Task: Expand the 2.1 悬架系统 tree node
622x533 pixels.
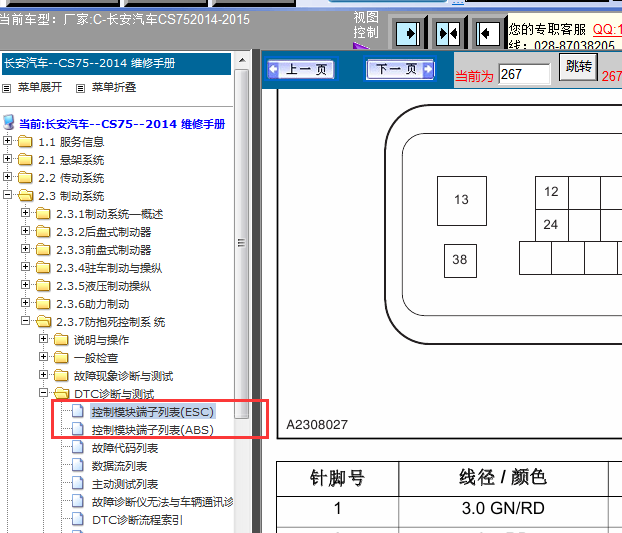Action: 7,159
